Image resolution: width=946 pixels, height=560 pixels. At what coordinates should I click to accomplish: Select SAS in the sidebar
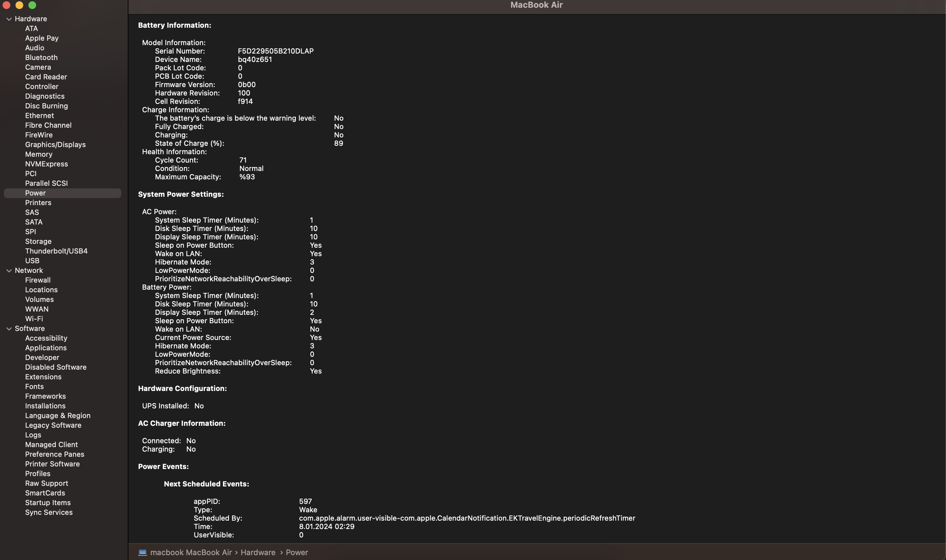coord(32,213)
